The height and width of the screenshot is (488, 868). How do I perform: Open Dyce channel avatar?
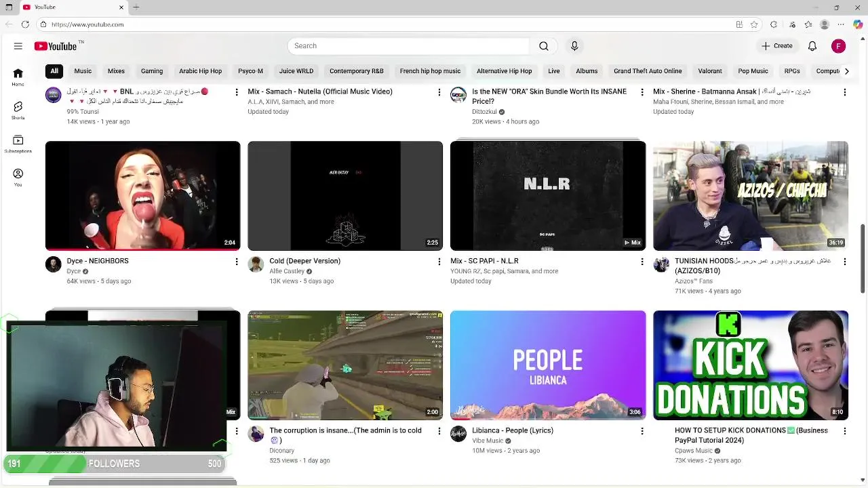tap(54, 264)
